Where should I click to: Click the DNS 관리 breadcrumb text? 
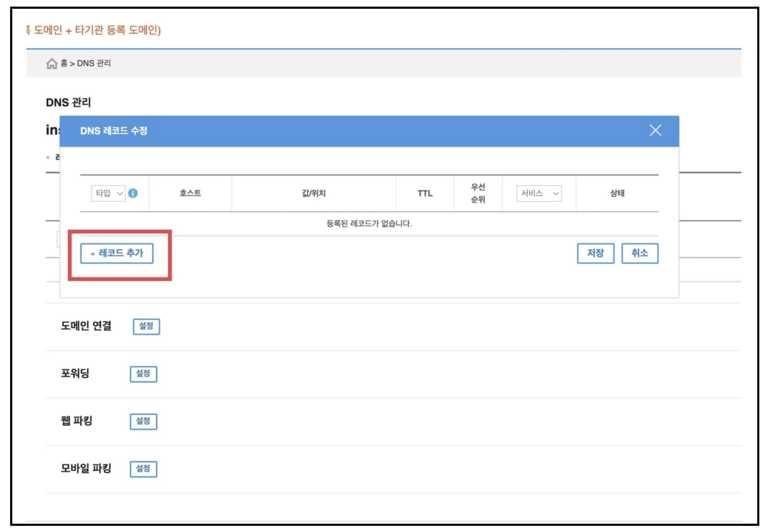tap(94, 63)
